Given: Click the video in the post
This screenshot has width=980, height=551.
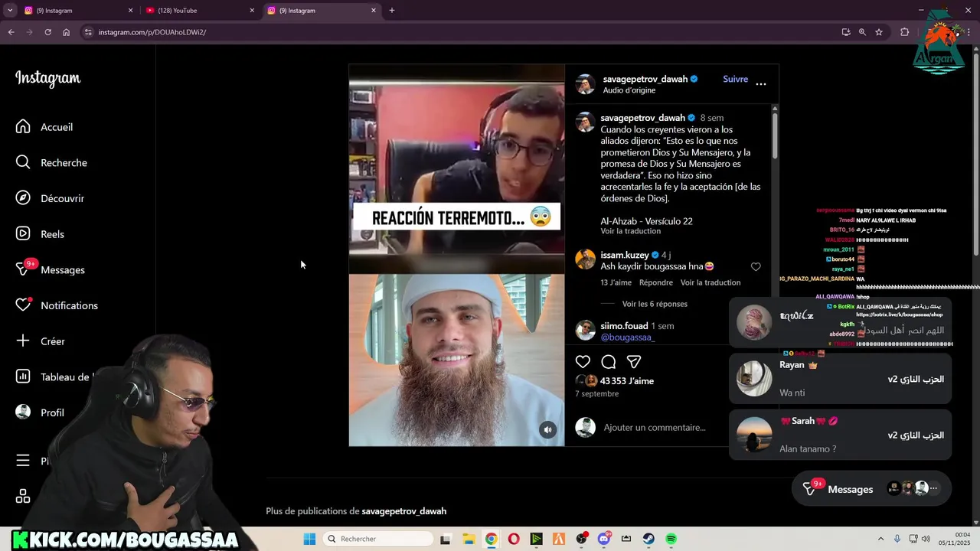Looking at the screenshot, I should point(457,255).
